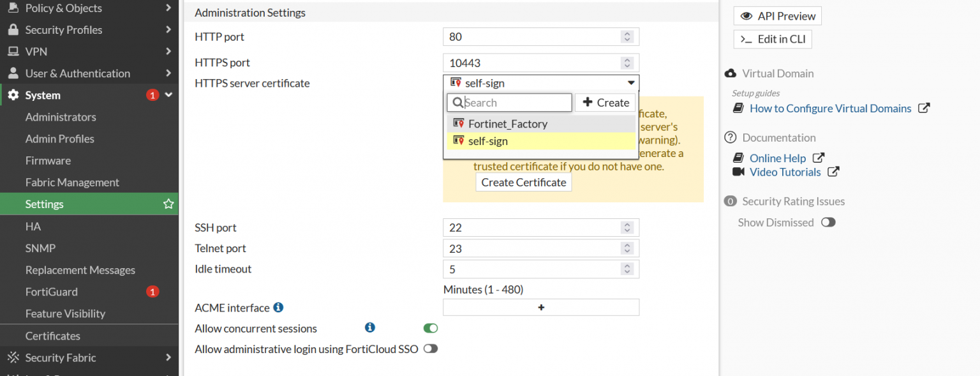
Task: Click the API Preview eye icon
Action: (x=746, y=15)
